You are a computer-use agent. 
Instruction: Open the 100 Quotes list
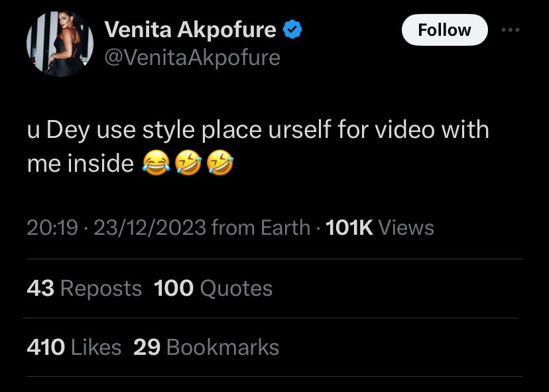(213, 289)
